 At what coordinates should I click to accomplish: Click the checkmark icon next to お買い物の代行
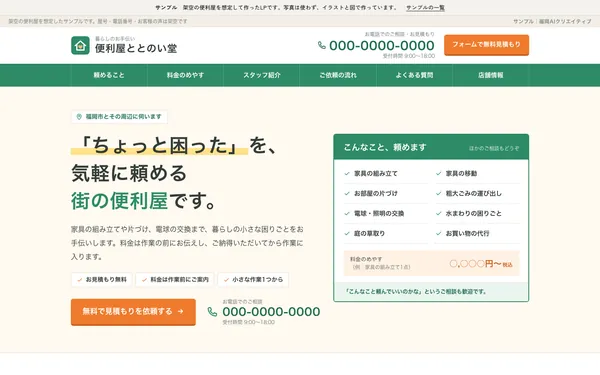(439, 233)
